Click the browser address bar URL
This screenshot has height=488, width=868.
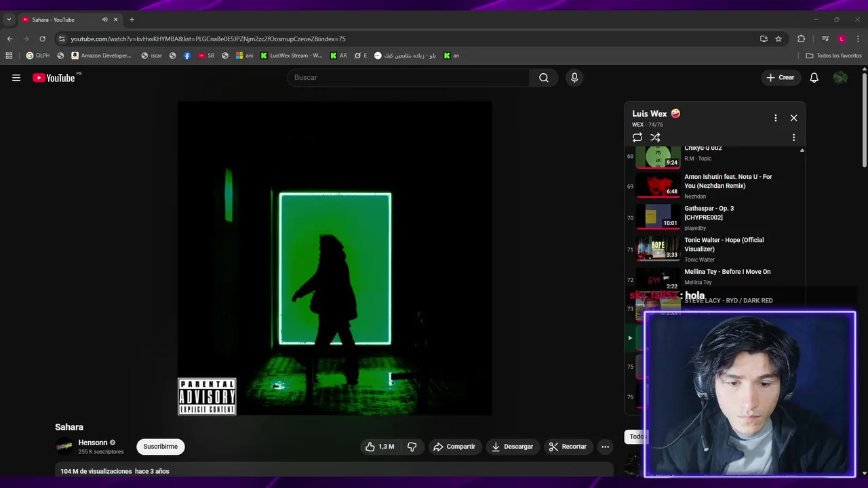point(208,39)
